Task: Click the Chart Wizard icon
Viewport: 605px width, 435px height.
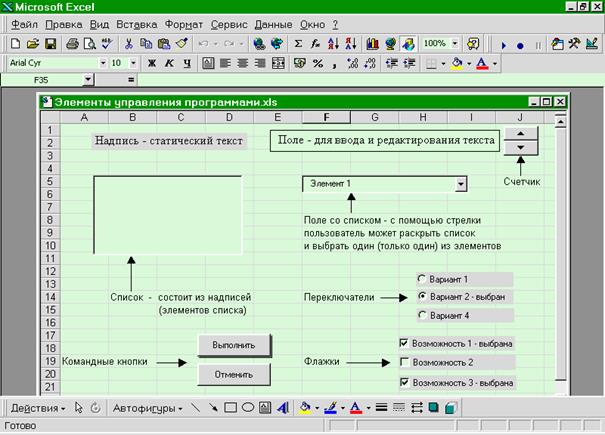Action: click(x=373, y=44)
